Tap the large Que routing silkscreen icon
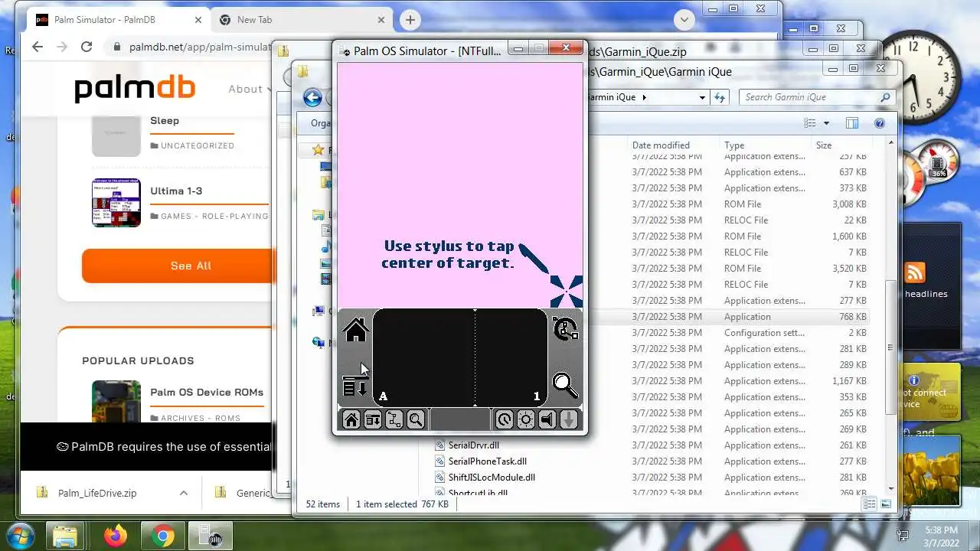Screen dimensions: 980x551 [565, 329]
